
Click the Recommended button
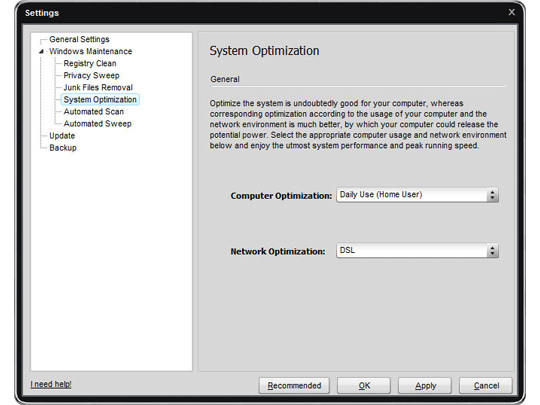point(294,386)
